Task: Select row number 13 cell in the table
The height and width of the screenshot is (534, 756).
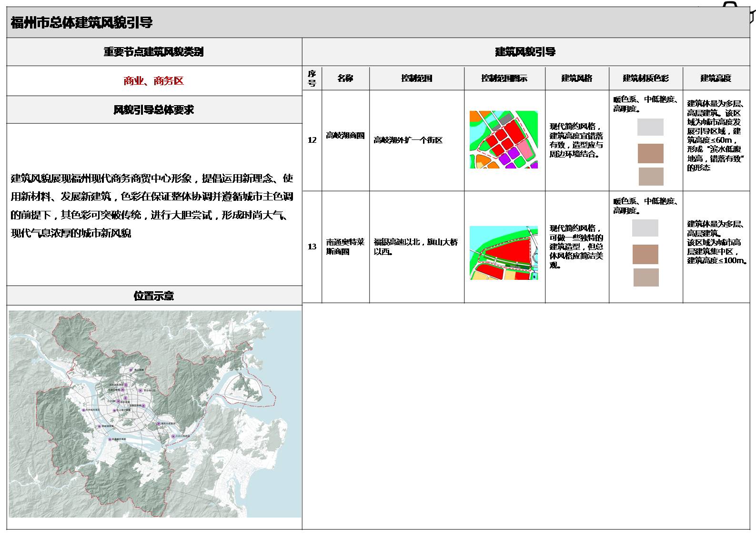Action: 312,247
